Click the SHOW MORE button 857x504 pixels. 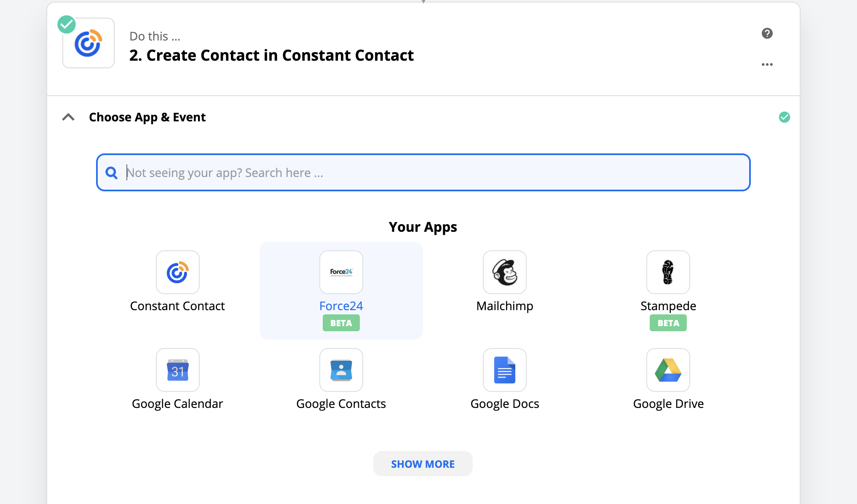tap(423, 464)
